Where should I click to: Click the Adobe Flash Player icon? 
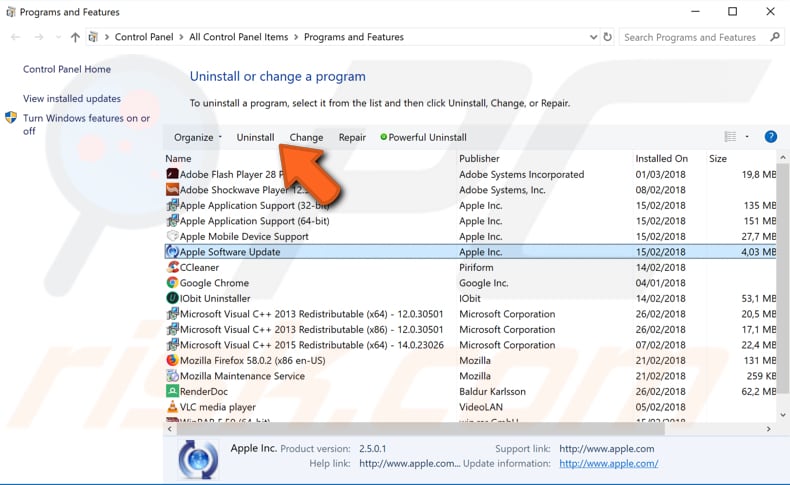click(172, 174)
